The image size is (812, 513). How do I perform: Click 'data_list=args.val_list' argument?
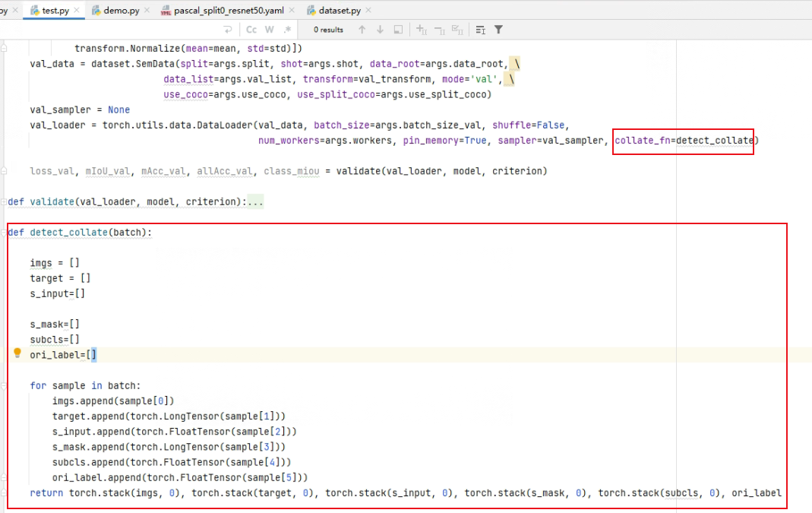pyautogui.click(x=227, y=79)
